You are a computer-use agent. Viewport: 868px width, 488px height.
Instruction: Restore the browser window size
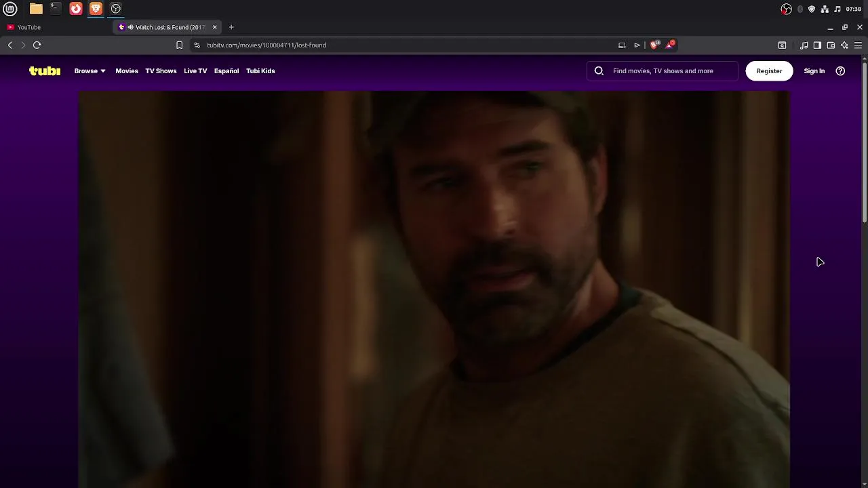click(845, 27)
